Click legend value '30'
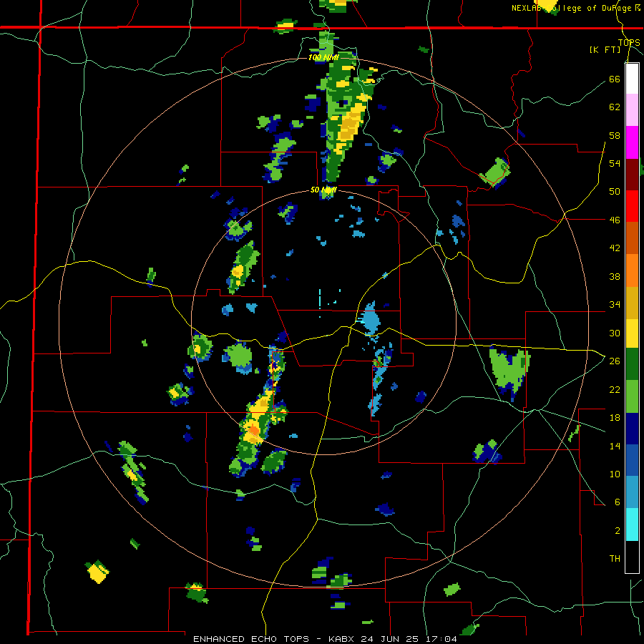The height and width of the screenshot is (644, 644). pos(615,333)
